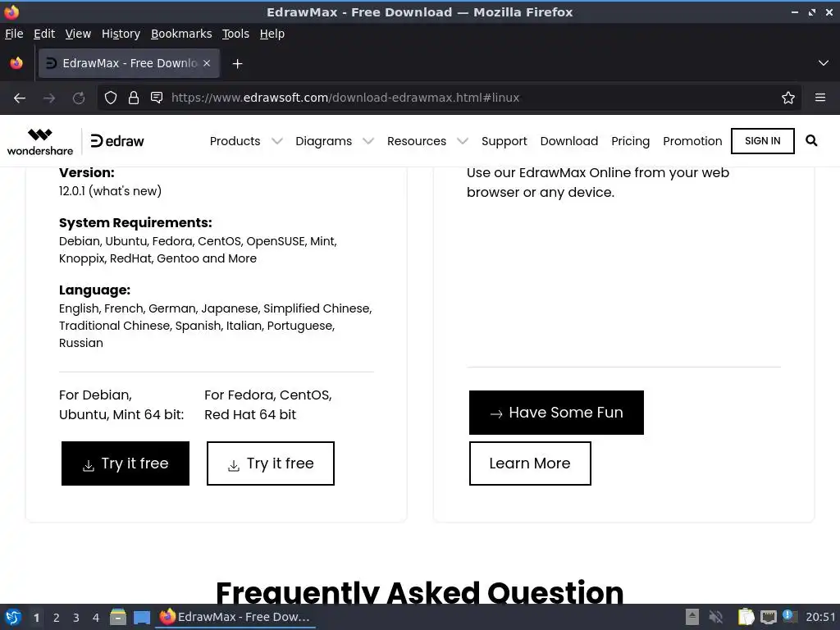Screen dimensions: 840x630
Task: Click the Frequently Asked Question heading
Action: [x=419, y=592]
